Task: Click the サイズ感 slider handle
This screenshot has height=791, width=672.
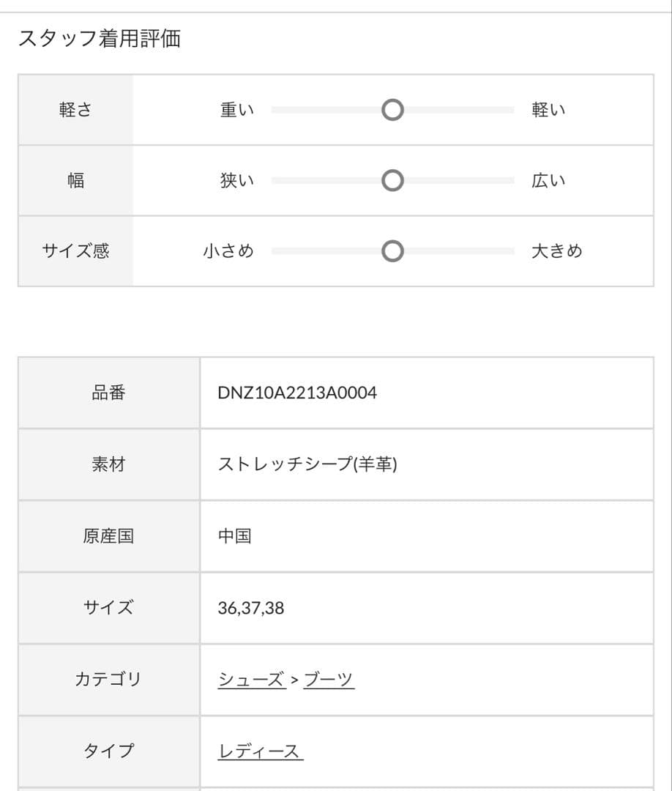Action: coord(392,251)
